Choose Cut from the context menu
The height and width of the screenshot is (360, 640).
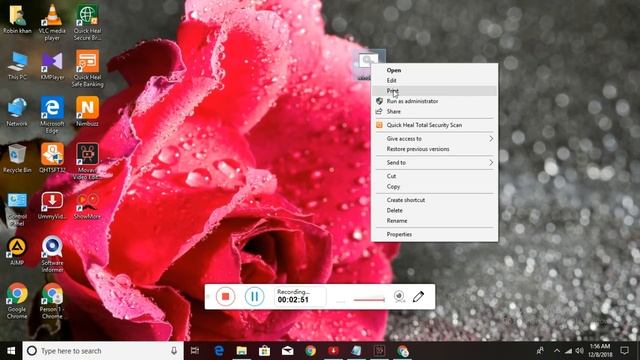coord(434,176)
